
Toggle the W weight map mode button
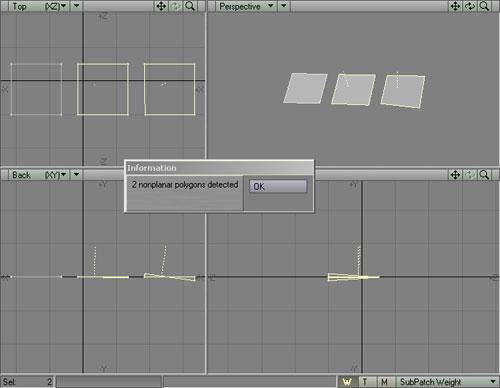tap(347, 382)
